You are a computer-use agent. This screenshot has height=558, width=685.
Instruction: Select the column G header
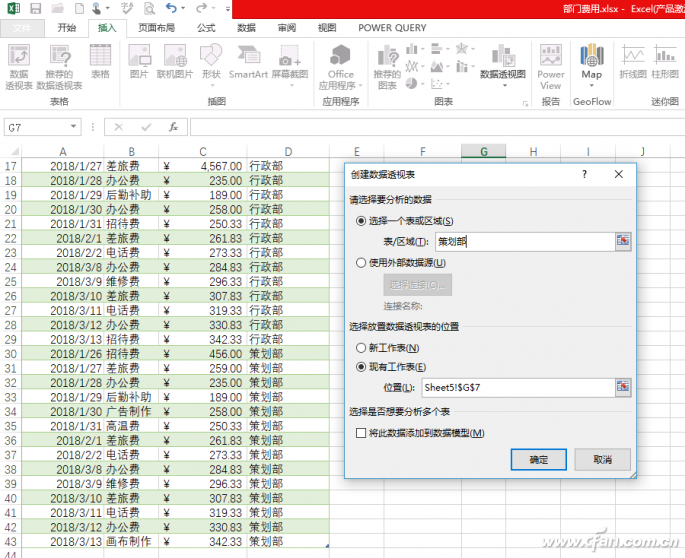(484, 151)
